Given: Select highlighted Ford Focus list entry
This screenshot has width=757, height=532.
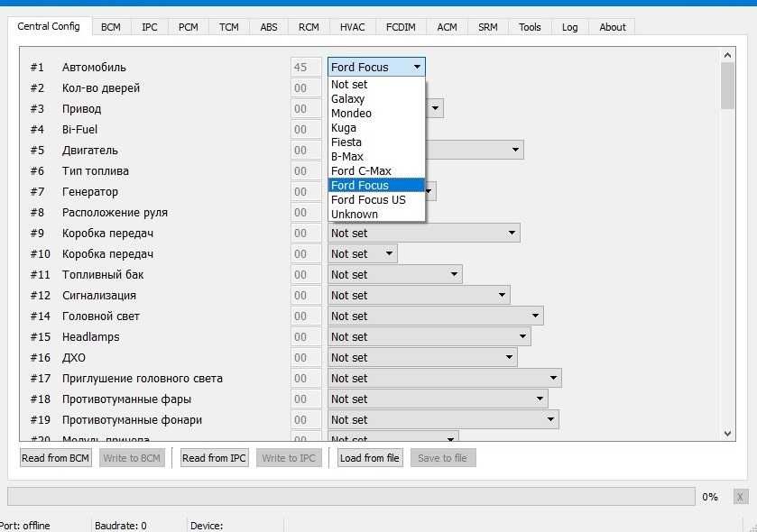Looking at the screenshot, I should tap(376, 185).
